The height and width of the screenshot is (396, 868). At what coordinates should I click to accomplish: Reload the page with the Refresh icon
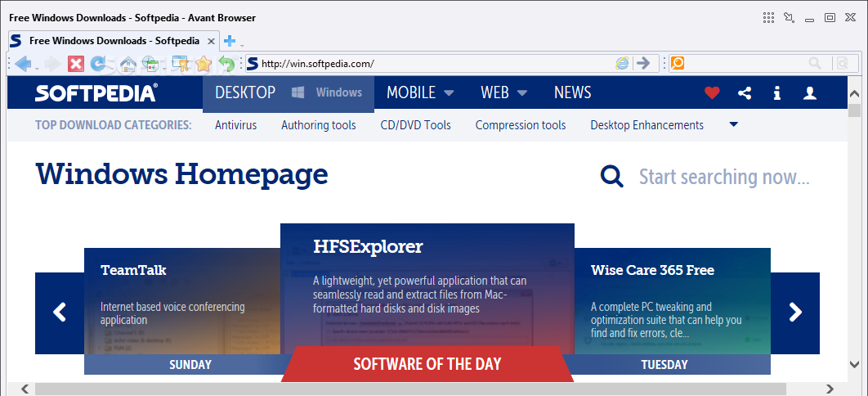98,64
